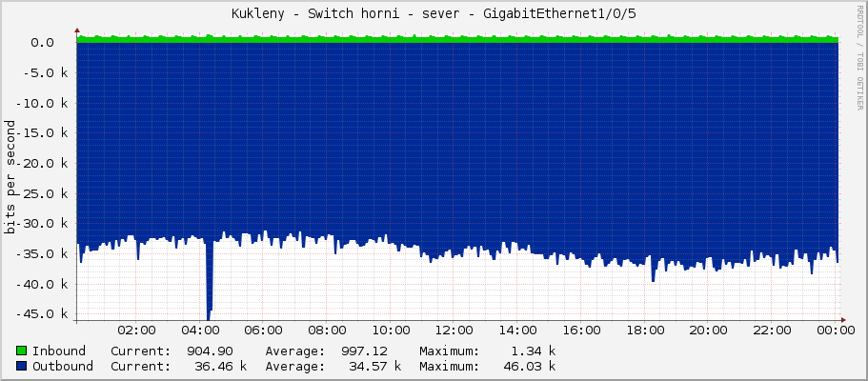
Task: Click the 00:00 time axis label
Action: 836,331
